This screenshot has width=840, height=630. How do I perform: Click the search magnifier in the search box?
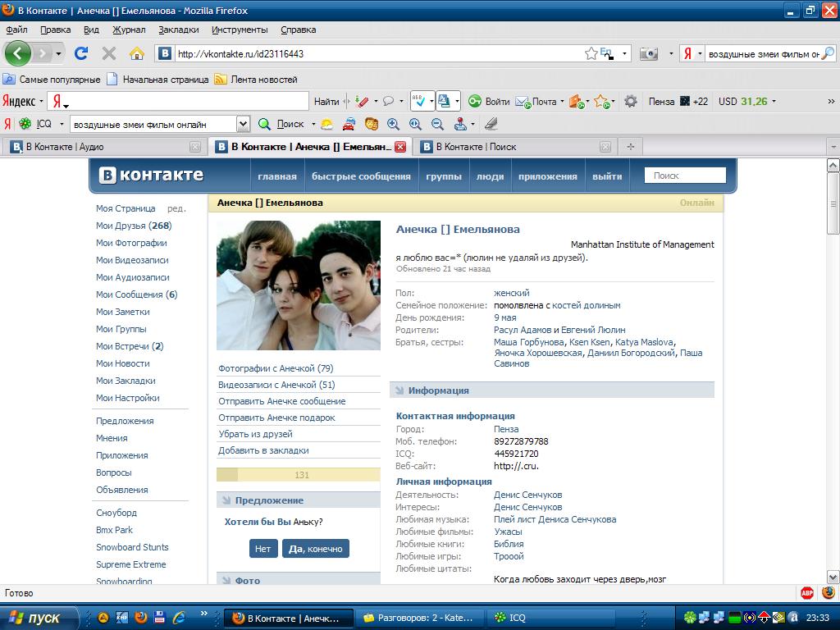(x=829, y=53)
